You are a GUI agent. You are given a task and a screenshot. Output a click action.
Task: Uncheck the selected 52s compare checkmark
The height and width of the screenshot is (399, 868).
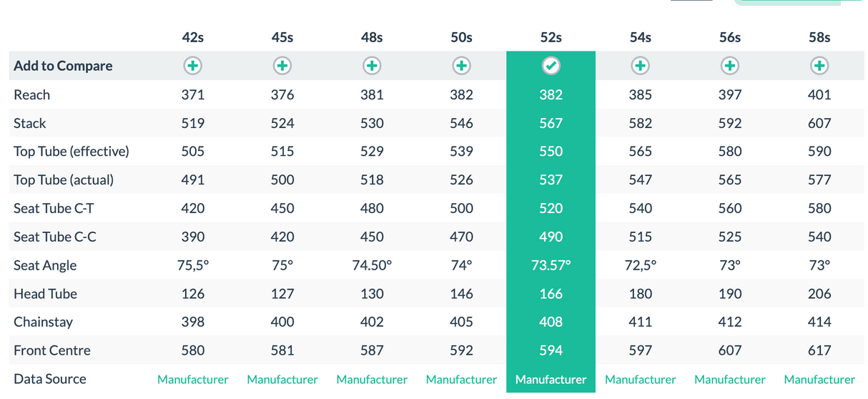(x=551, y=66)
